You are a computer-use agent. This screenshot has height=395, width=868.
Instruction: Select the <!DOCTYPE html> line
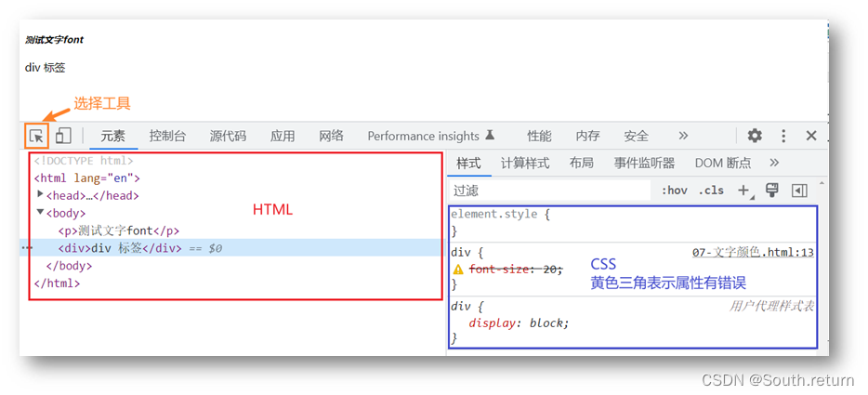tap(84, 161)
